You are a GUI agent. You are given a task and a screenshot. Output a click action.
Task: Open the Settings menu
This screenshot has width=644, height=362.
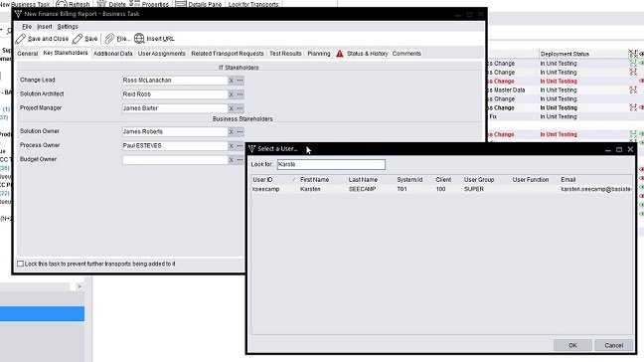point(68,26)
